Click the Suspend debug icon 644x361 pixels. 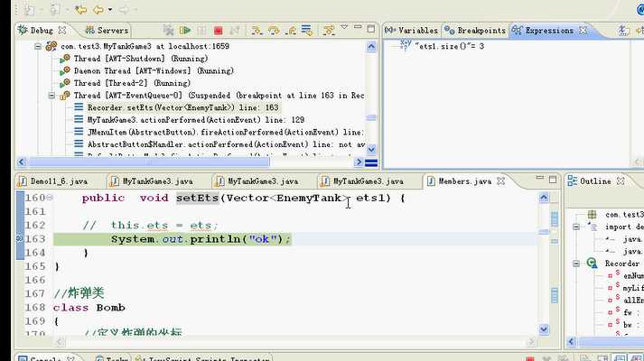pos(201,31)
